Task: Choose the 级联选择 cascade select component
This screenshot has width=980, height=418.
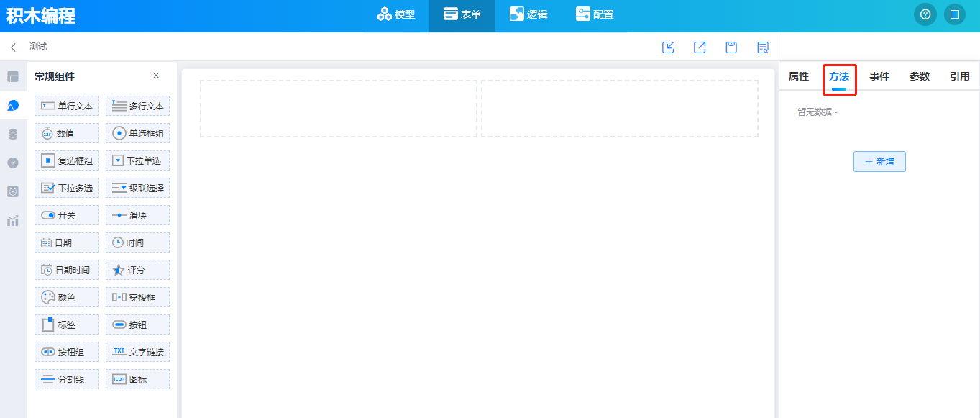Action: point(138,188)
